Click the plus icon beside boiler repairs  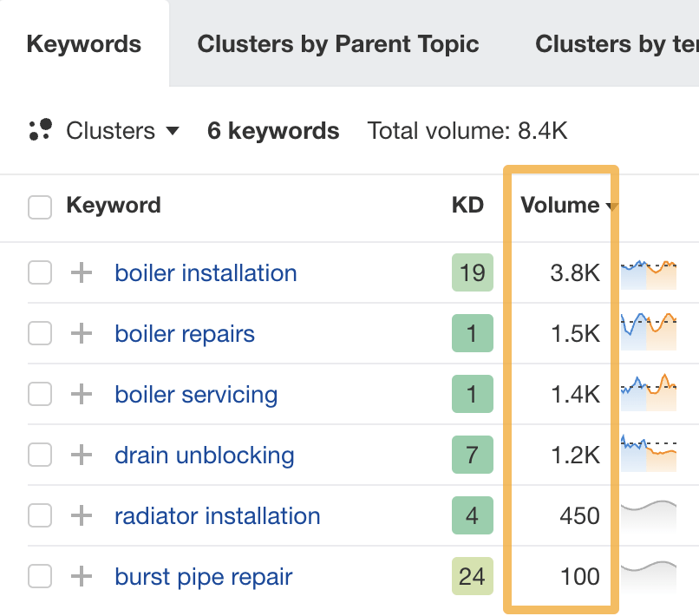point(81,333)
